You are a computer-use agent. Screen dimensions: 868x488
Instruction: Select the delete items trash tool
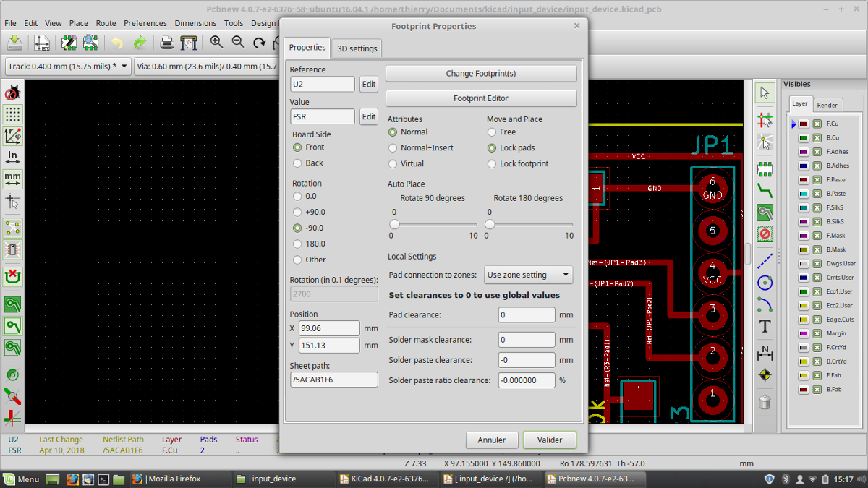coord(765,402)
